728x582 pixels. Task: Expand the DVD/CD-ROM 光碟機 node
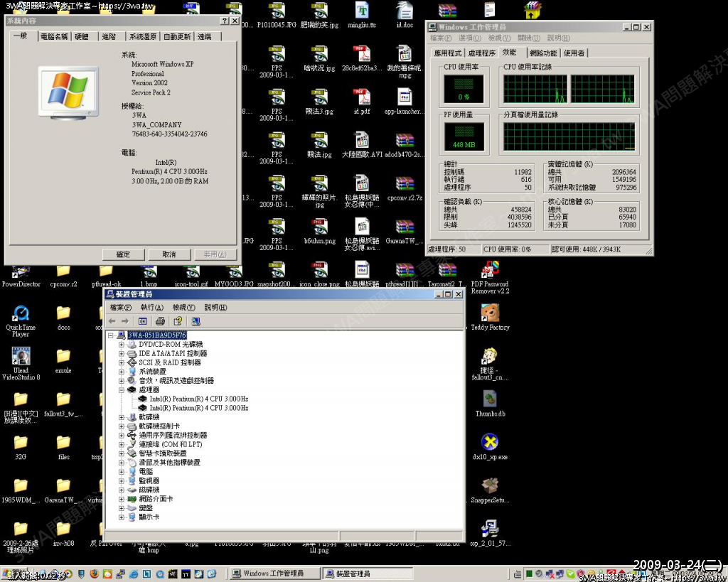tap(122, 345)
